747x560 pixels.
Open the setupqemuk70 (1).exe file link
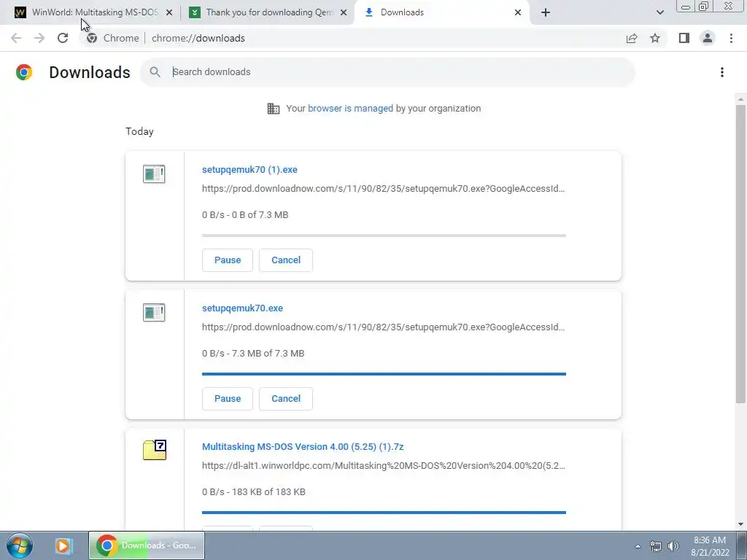point(249,169)
